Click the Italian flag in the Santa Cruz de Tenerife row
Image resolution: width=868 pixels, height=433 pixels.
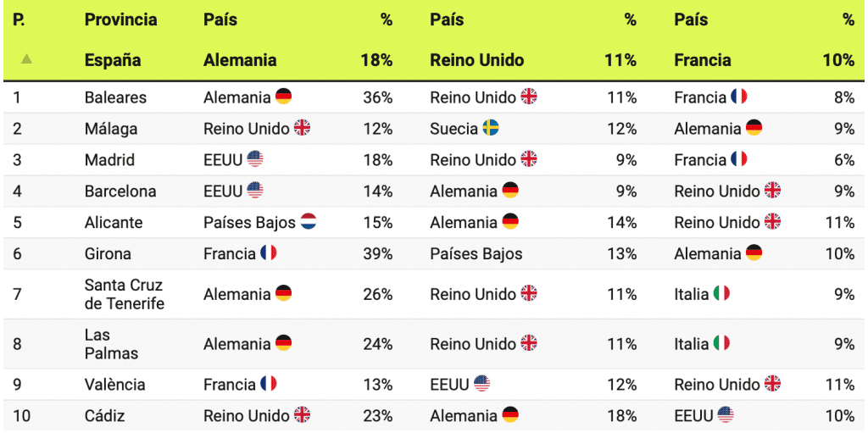click(721, 294)
